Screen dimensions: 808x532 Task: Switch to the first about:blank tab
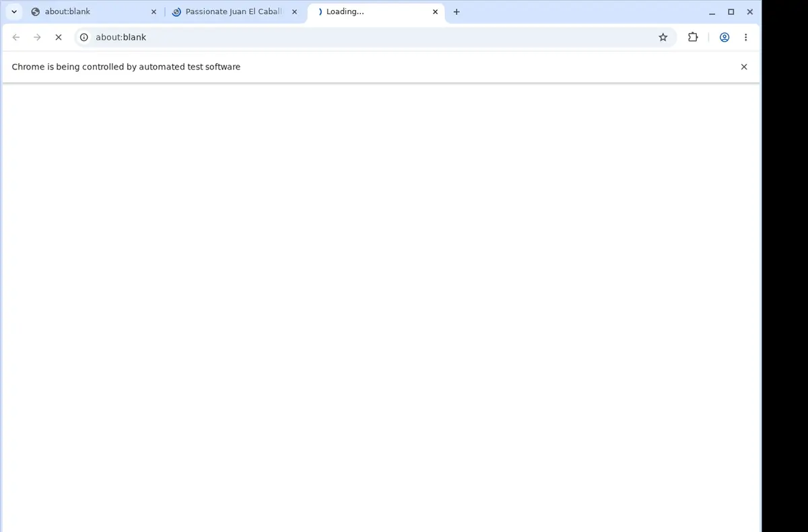coord(94,11)
